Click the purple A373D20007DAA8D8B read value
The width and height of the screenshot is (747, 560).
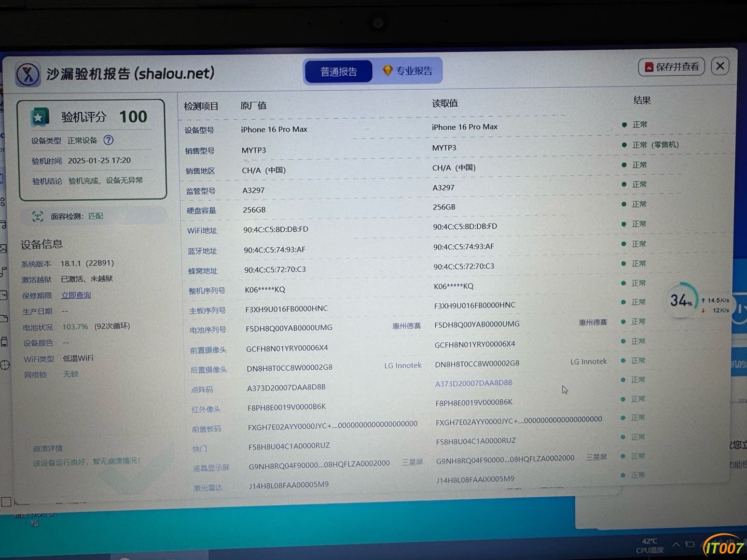(x=474, y=383)
